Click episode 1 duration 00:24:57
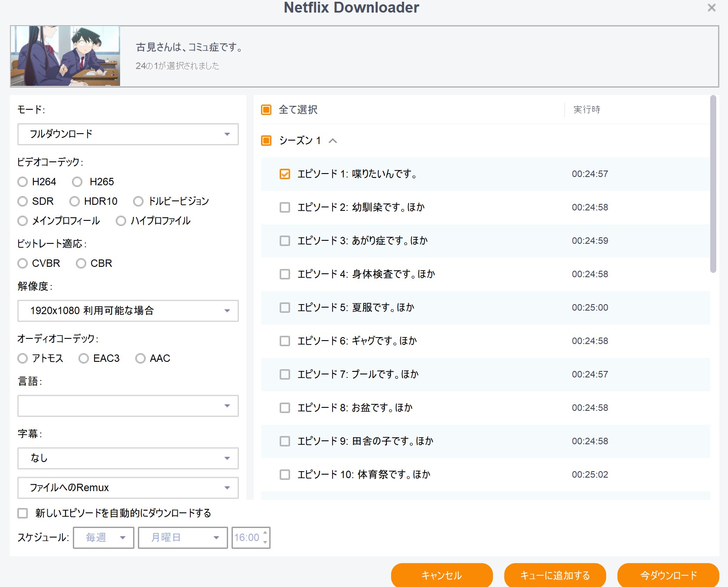728x587 pixels. (x=590, y=174)
